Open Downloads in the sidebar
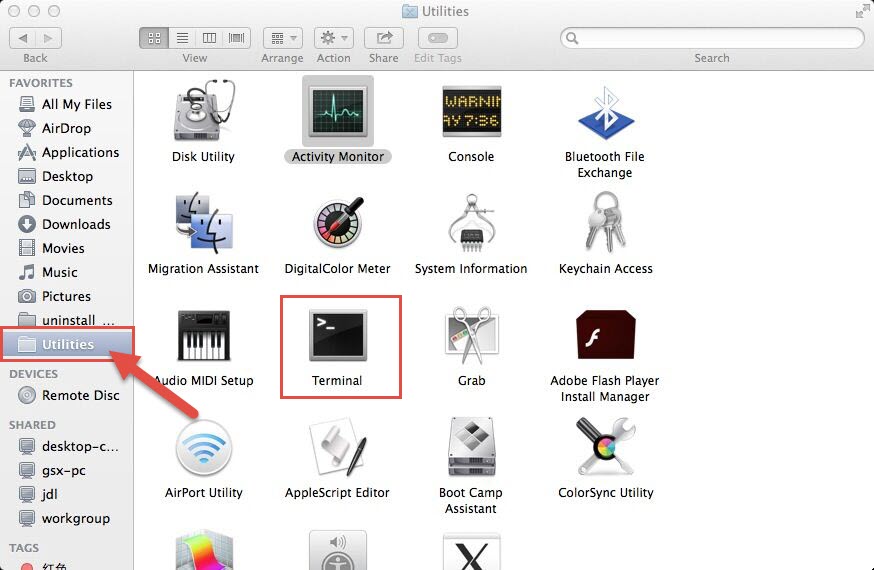The width and height of the screenshot is (874, 570). point(67,224)
